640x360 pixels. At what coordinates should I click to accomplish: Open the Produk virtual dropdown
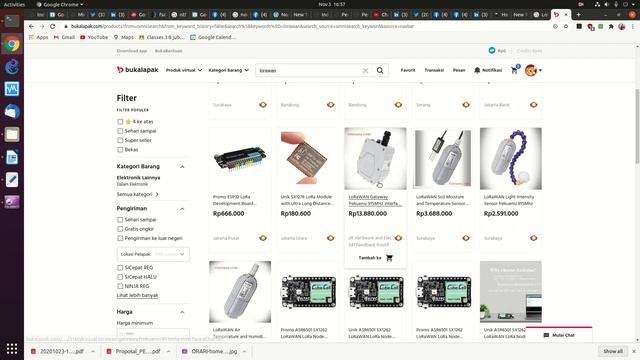(184, 70)
